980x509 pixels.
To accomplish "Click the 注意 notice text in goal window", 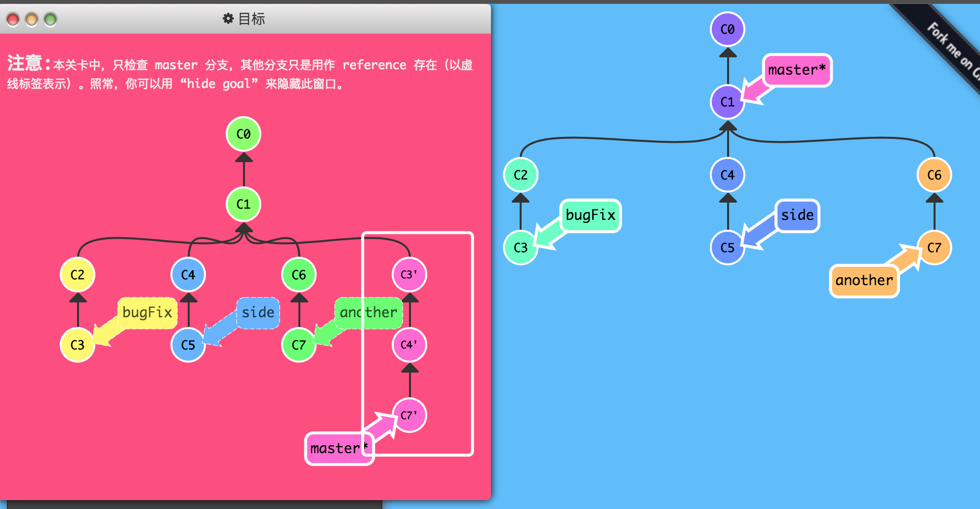I will tap(240, 73).
